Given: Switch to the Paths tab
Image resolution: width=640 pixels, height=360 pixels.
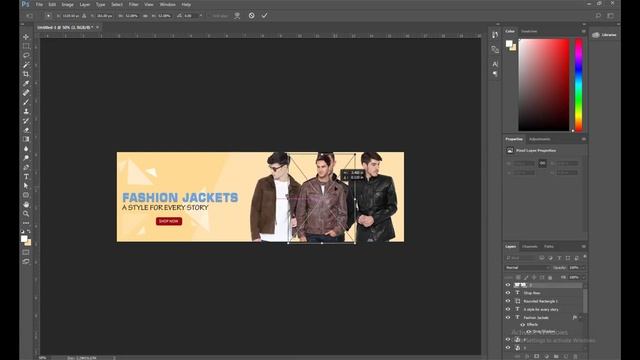Looking at the screenshot, I should pos(549,247).
